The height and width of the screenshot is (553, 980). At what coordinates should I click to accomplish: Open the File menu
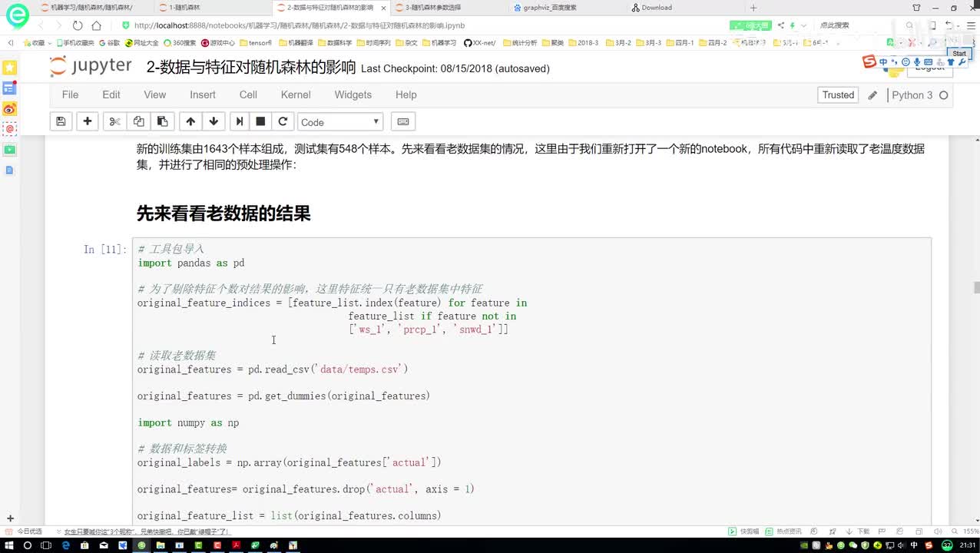pos(70,94)
